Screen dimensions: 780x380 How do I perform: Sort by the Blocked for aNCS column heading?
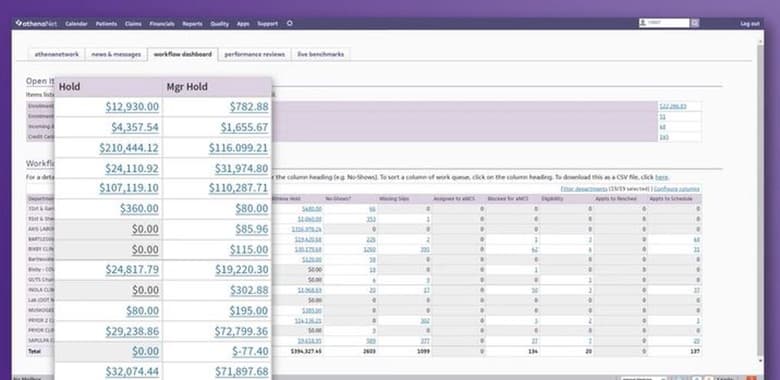[508, 199]
